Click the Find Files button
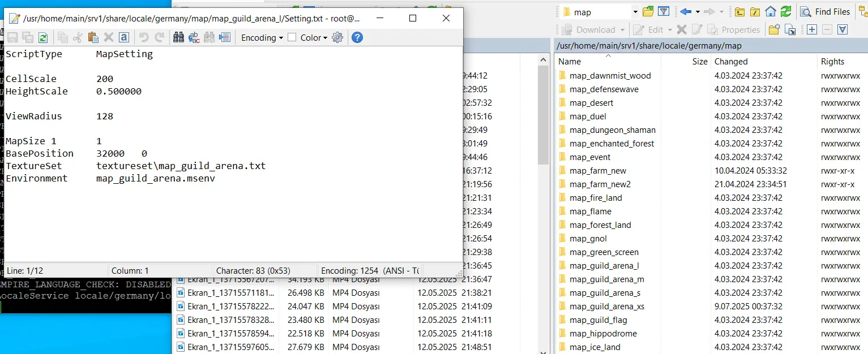Image resolution: width=868 pixels, height=354 pixels. point(826,12)
